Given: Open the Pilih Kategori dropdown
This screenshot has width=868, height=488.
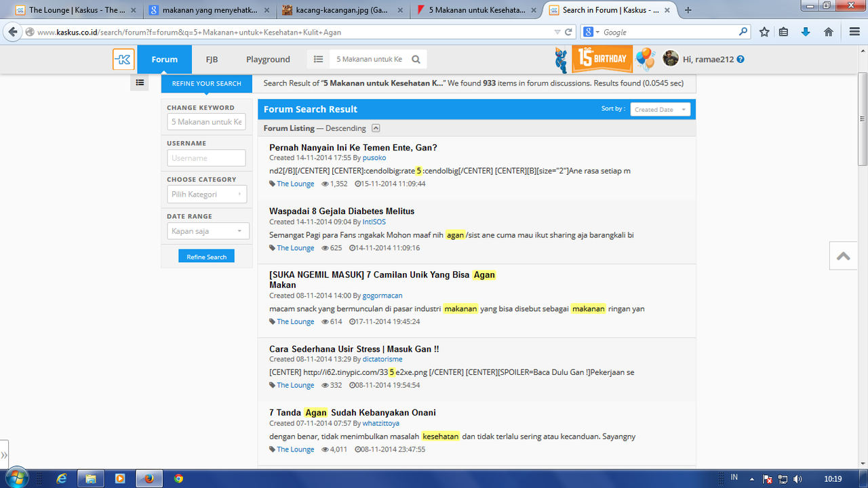Looking at the screenshot, I should pos(207,195).
